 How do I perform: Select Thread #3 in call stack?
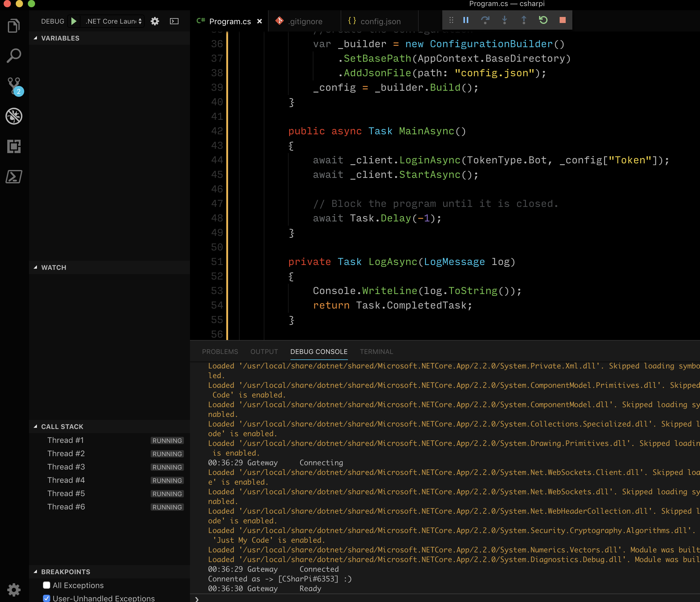66,467
